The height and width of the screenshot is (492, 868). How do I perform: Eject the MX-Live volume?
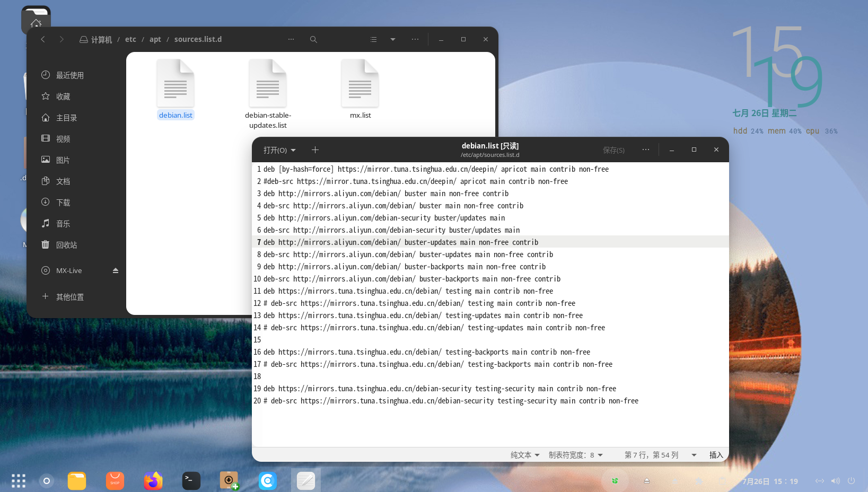point(116,270)
